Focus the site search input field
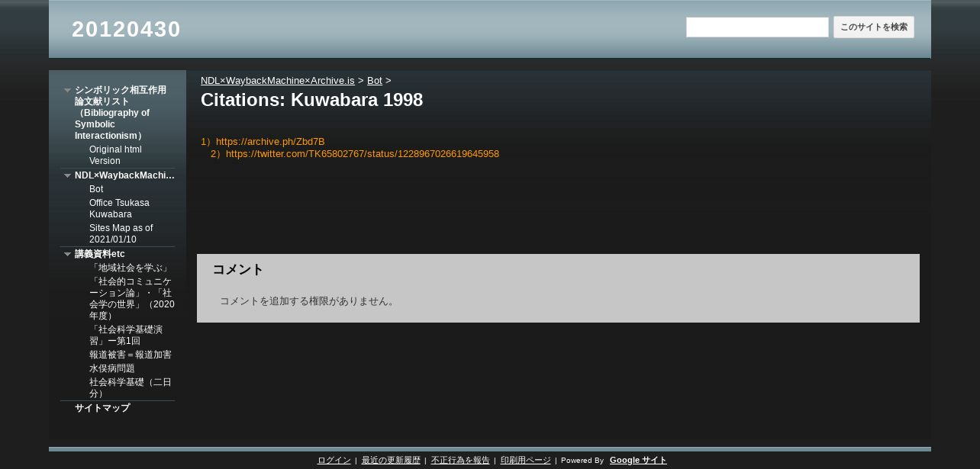 [x=757, y=27]
